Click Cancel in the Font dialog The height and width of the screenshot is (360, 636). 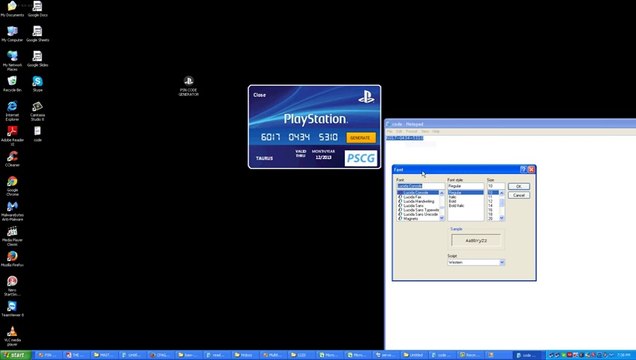point(519,195)
